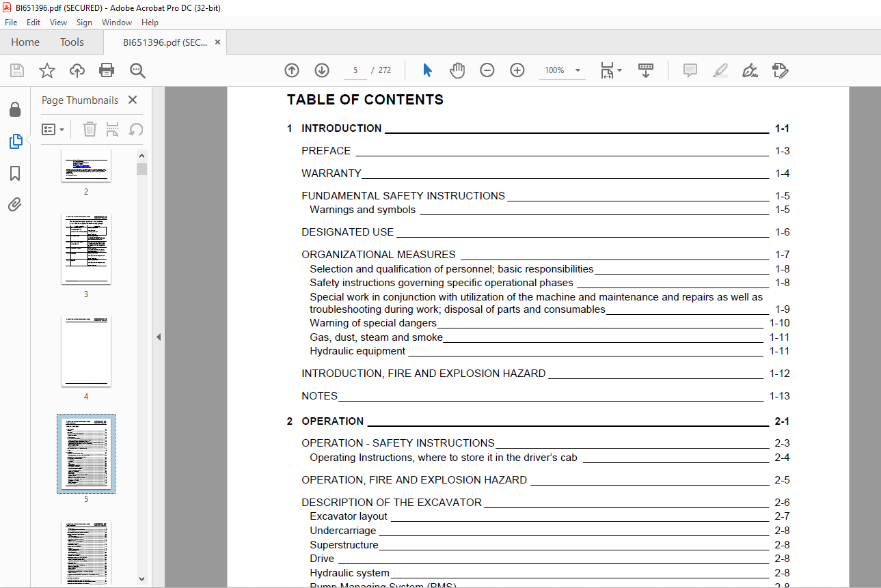The image size is (881, 588).
Task: Click the Stamp tool icon
Action: tap(781, 70)
